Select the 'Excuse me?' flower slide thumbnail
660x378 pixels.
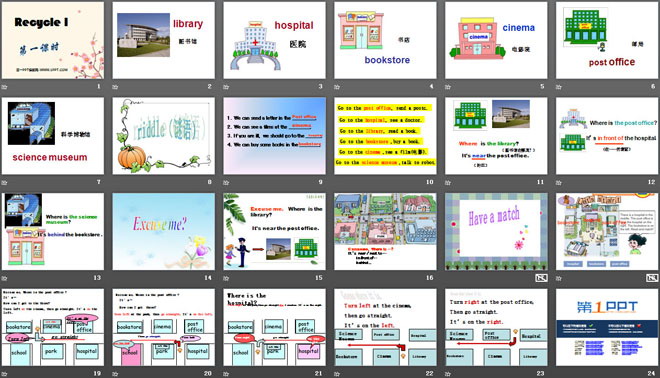pyautogui.click(x=163, y=232)
